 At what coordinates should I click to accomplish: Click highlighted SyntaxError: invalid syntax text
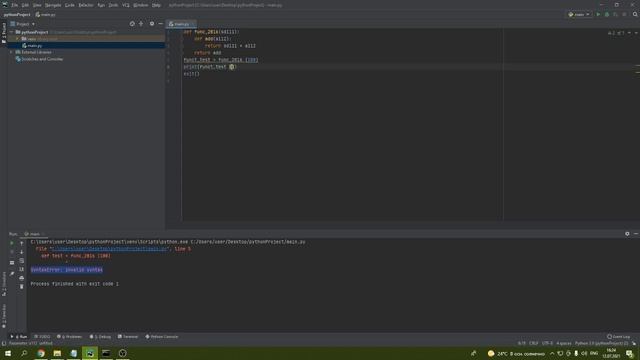pos(67,270)
